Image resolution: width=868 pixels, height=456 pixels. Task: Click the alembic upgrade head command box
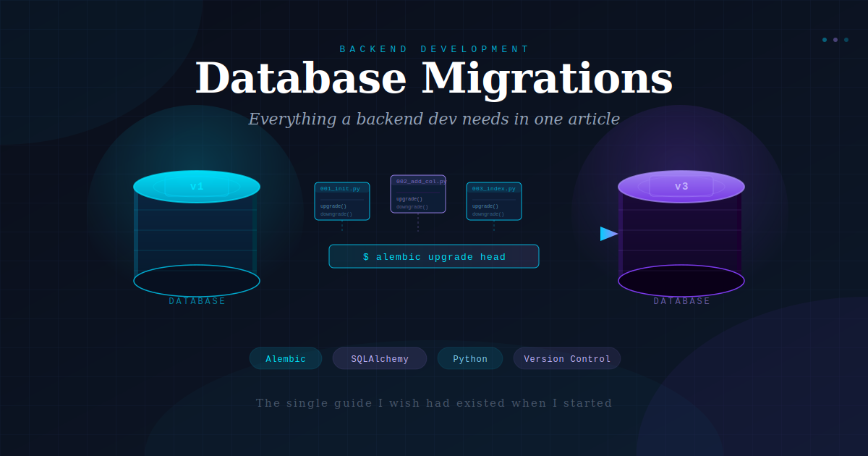point(434,256)
